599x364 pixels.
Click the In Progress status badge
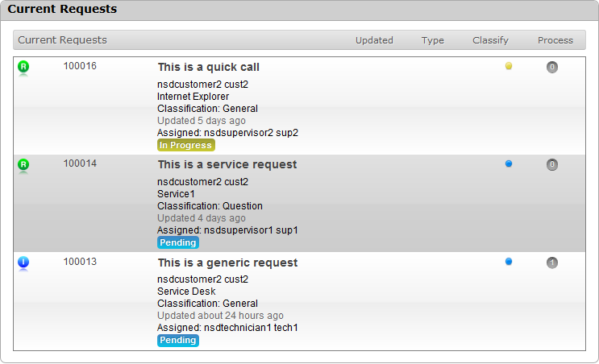pyautogui.click(x=186, y=145)
